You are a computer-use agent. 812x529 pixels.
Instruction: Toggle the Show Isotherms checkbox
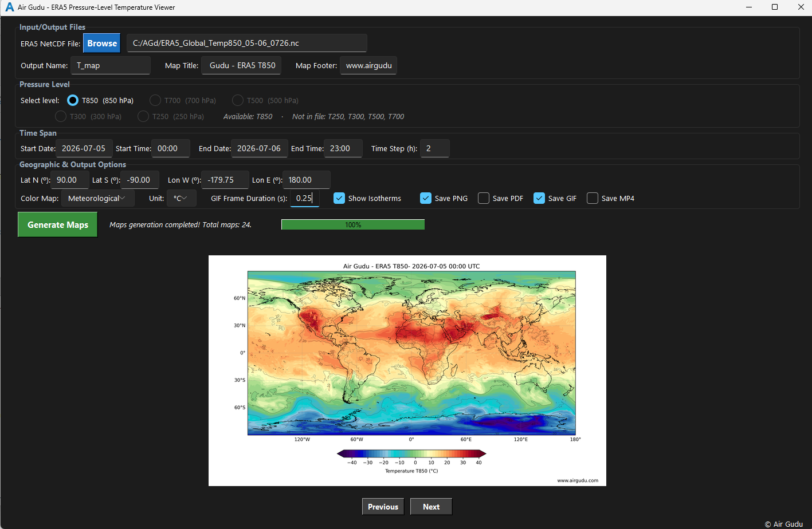[x=339, y=198]
